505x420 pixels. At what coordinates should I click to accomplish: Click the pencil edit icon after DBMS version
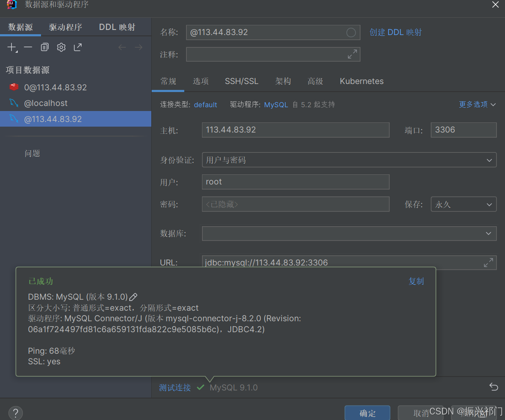click(134, 297)
